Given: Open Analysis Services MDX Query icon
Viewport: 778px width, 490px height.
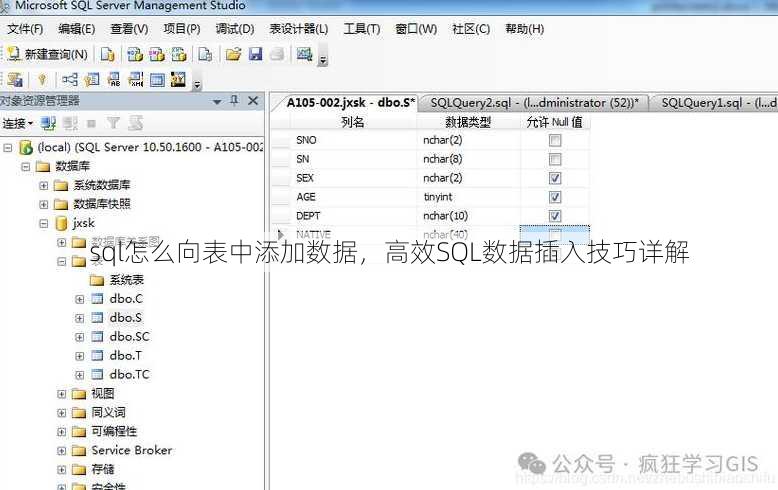Looking at the screenshot, I should (x=134, y=54).
